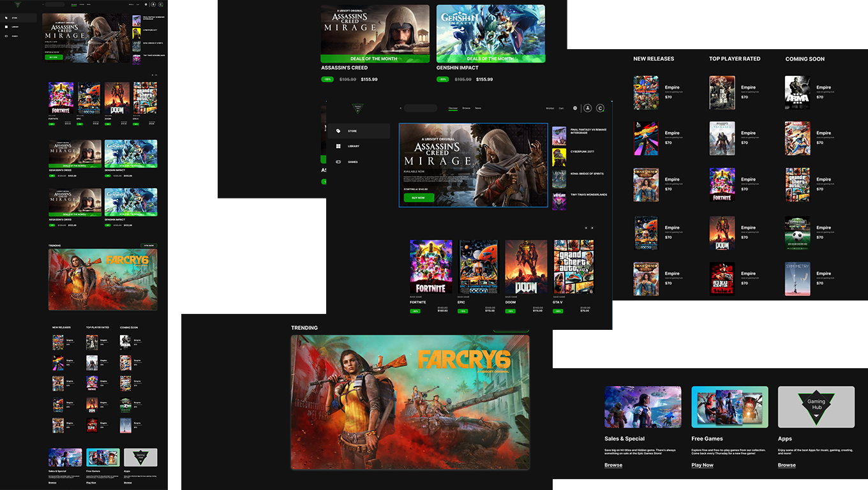This screenshot has width=868, height=490.
Task: Open the globe language icon in center window
Action: tap(575, 108)
